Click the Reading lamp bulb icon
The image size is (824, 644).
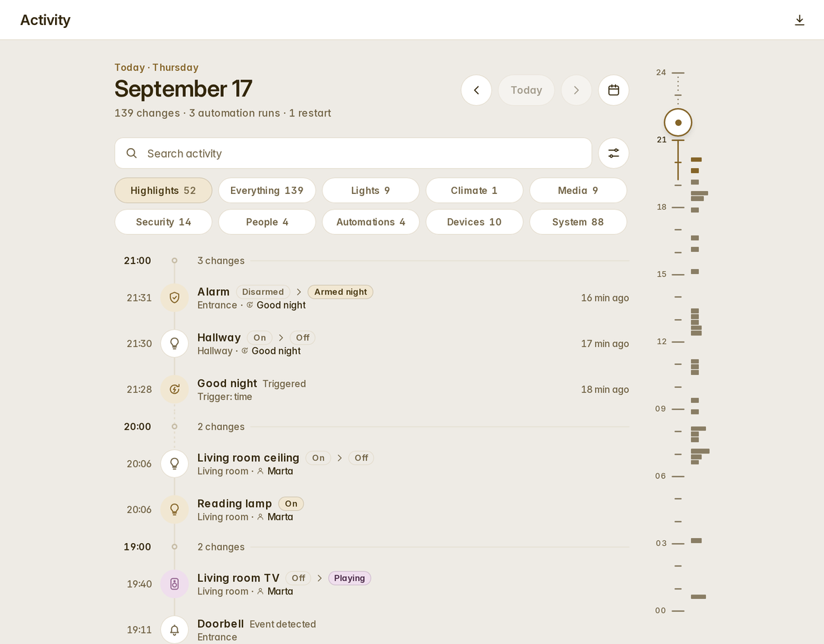175,509
